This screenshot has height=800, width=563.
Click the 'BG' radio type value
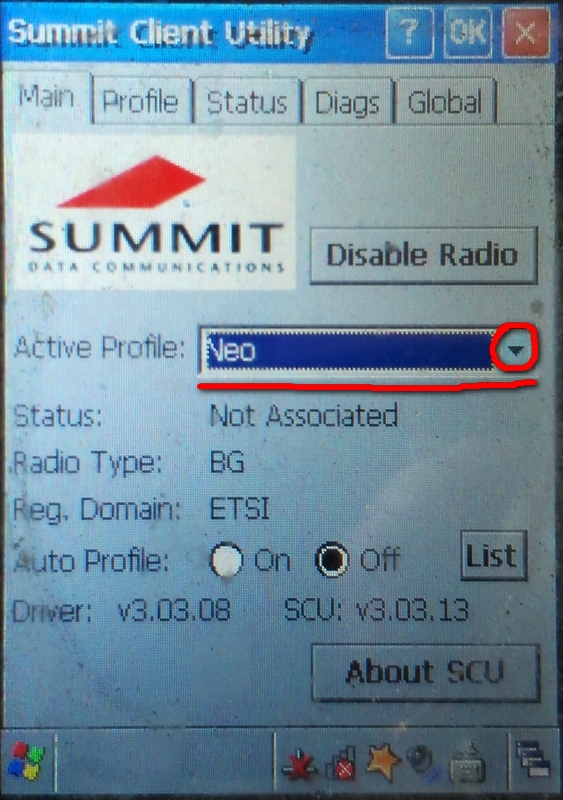click(x=228, y=463)
